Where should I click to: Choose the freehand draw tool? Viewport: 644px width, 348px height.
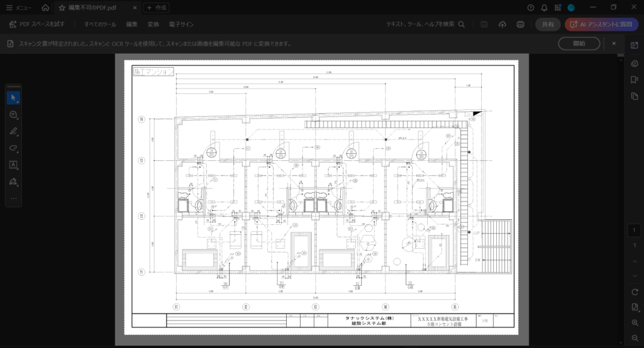coord(13,148)
